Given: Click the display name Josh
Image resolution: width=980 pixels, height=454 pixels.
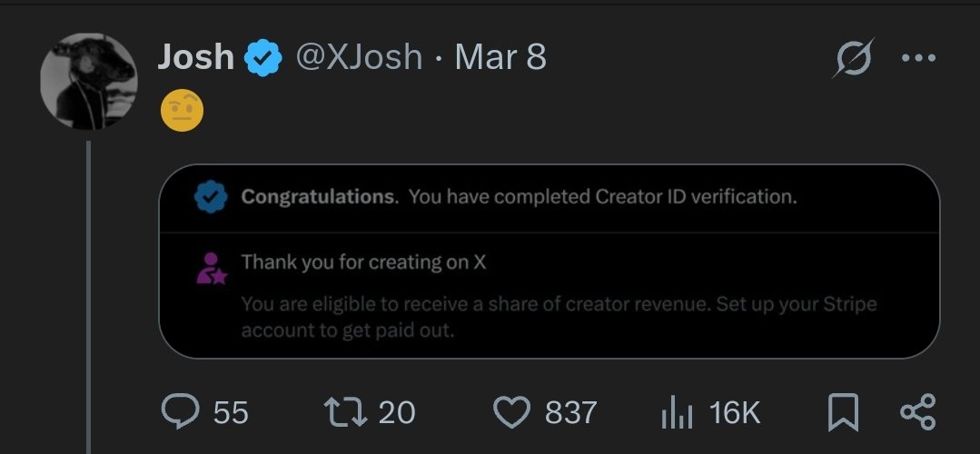Looking at the screenshot, I should click(x=195, y=58).
